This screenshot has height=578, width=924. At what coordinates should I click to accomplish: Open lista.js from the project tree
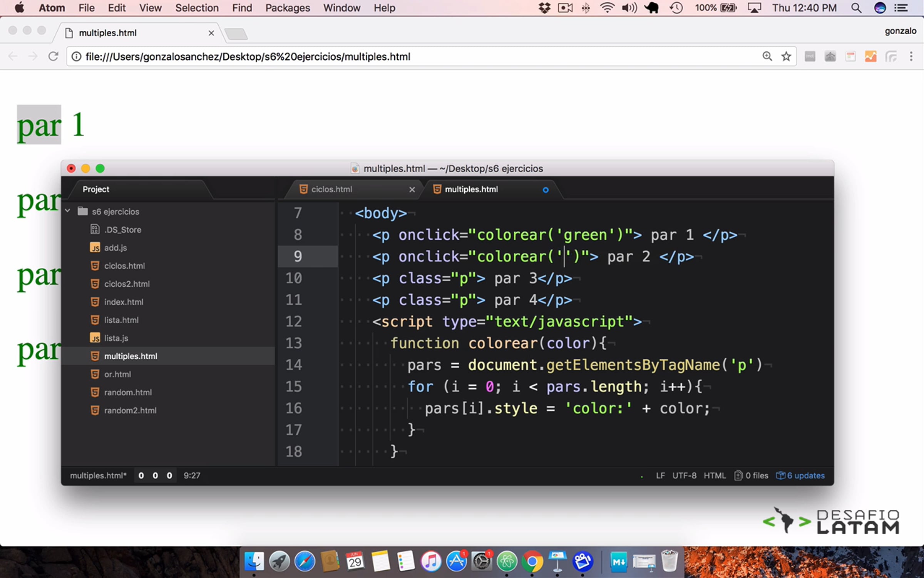click(116, 338)
